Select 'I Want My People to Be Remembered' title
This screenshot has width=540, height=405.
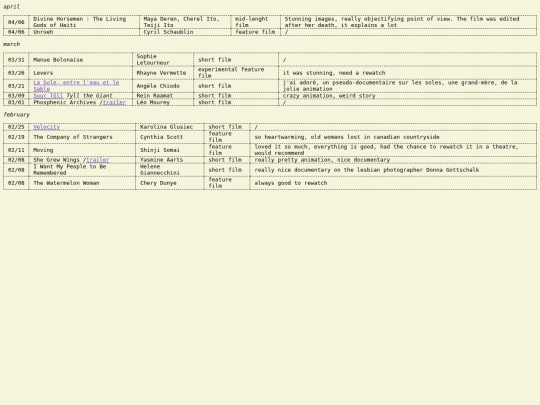click(x=82, y=170)
